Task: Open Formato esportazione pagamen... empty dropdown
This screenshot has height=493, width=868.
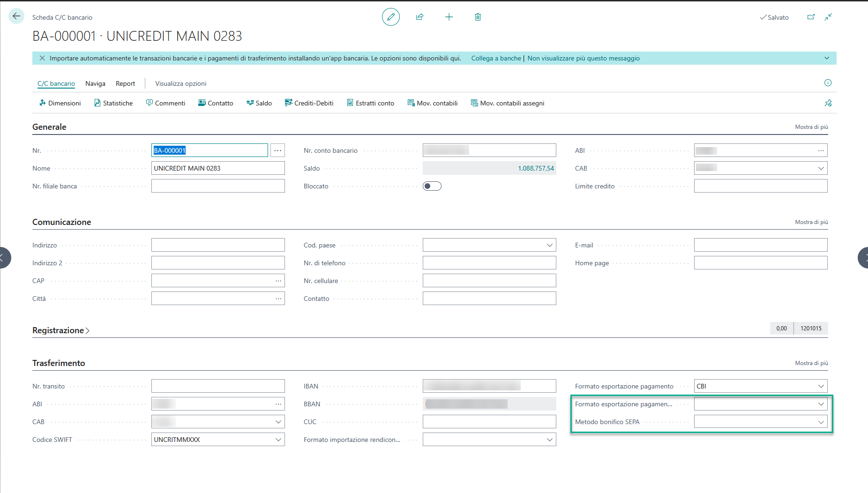Action: tap(821, 404)
